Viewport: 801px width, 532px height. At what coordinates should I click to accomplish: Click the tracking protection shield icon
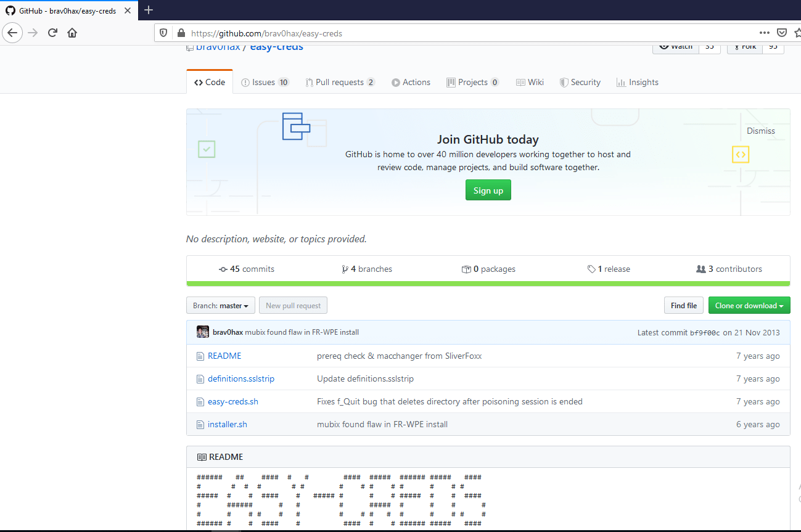point(163,33)
